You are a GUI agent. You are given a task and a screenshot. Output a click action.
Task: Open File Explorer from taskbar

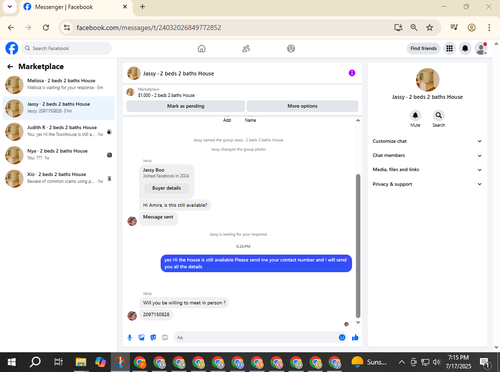81,362
